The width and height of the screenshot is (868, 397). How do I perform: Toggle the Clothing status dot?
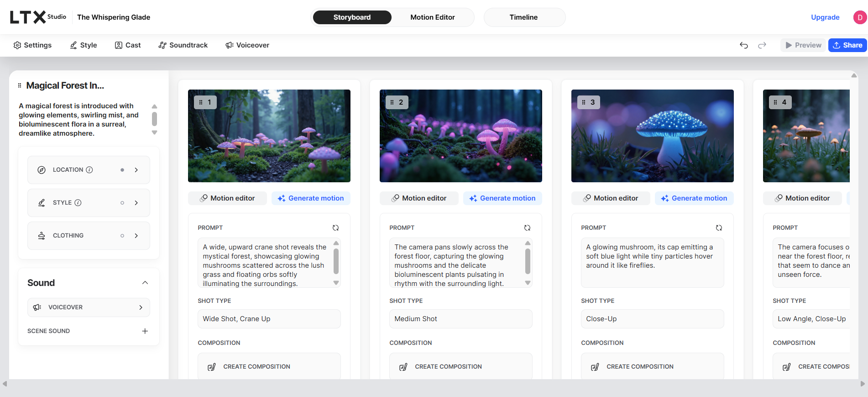[x=122, y=236]
